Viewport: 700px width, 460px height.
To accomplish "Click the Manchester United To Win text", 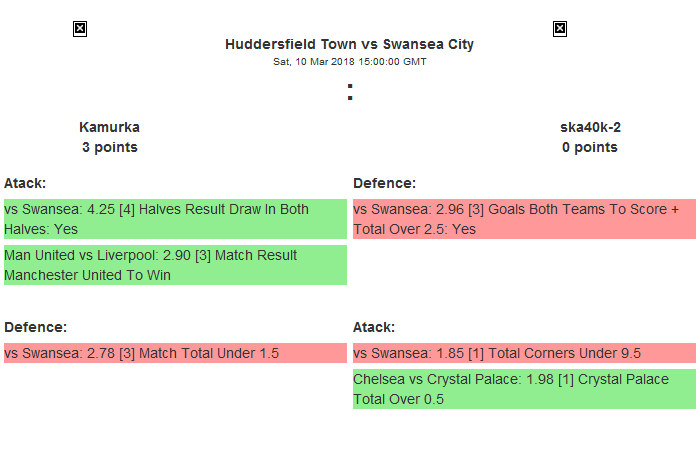I will [x=88, y=275].
